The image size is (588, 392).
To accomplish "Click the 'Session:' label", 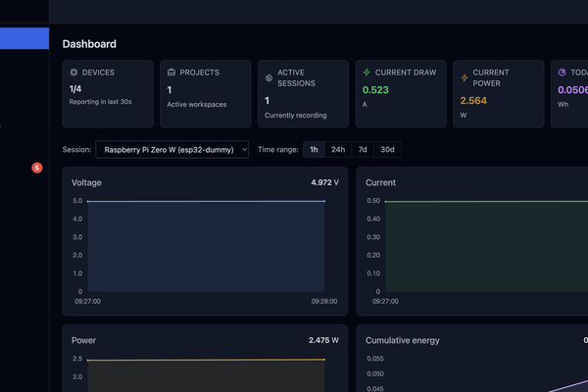I will click(76, 150).
